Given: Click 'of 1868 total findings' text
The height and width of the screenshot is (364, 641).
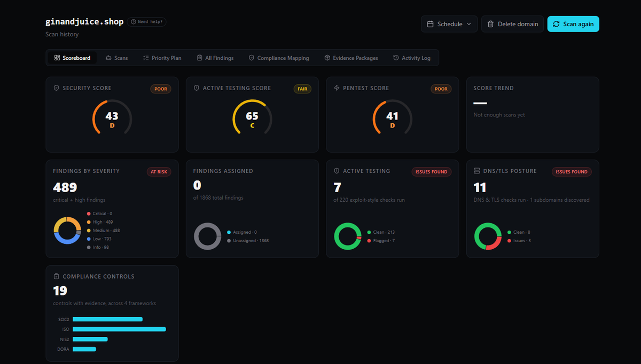Looking at the screenshot, I should click(x=218, y=197).
